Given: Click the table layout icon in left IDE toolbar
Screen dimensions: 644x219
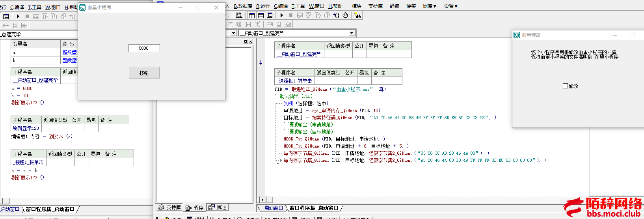Looking at the screenshot, I should coord(6,16).
